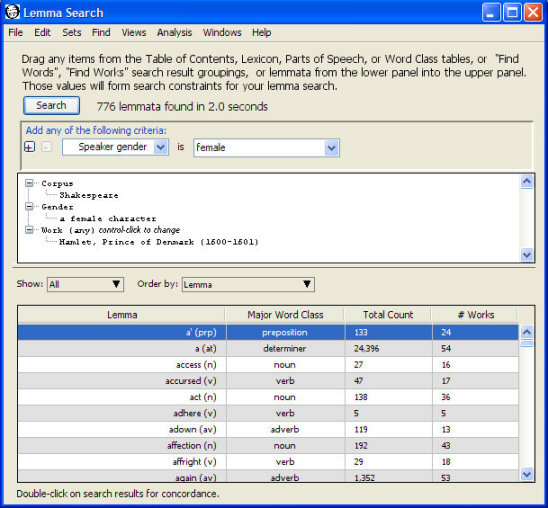Open the Speaker gender criteria dropdown
This screenshot has height=508, width=548.
(x=160, y=147)
